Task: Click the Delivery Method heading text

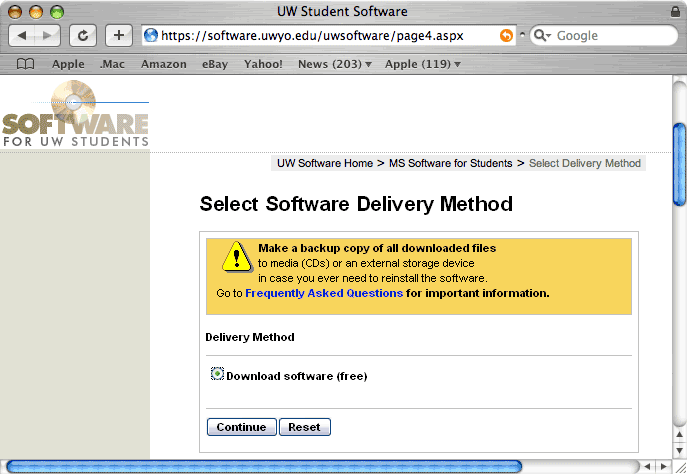Action: click(x=250, y=337)
